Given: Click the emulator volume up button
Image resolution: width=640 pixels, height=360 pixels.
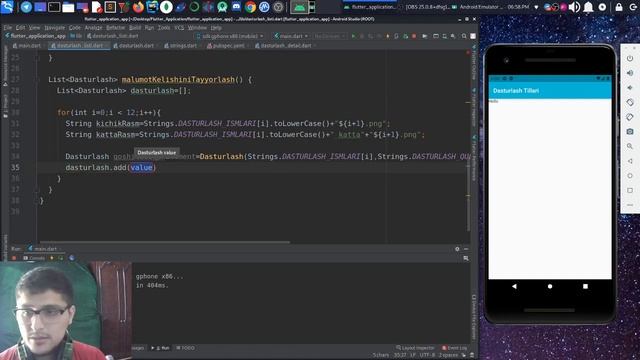Looking at the screenshot, I should click(x=630, y=73).
